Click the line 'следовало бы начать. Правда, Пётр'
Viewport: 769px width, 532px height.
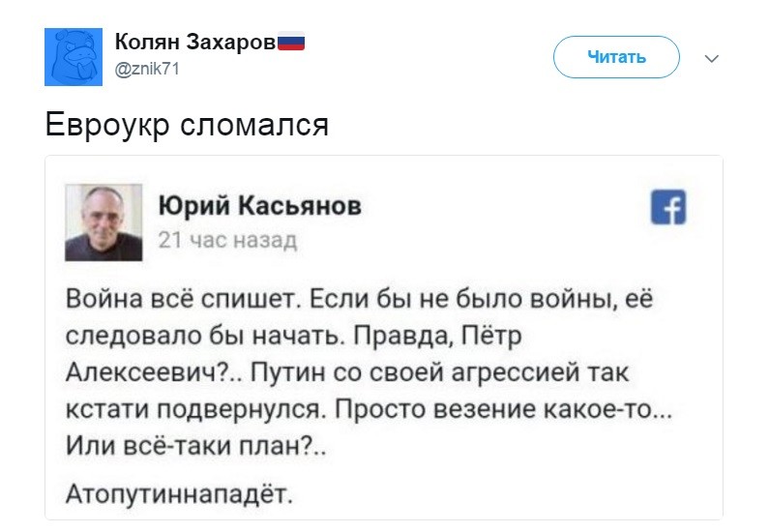tap(293, 337)
